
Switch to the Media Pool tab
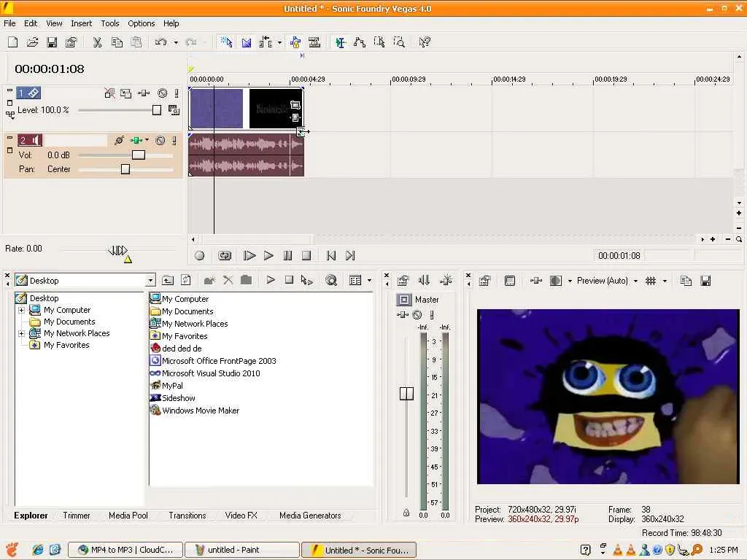[x=128, y=516]
